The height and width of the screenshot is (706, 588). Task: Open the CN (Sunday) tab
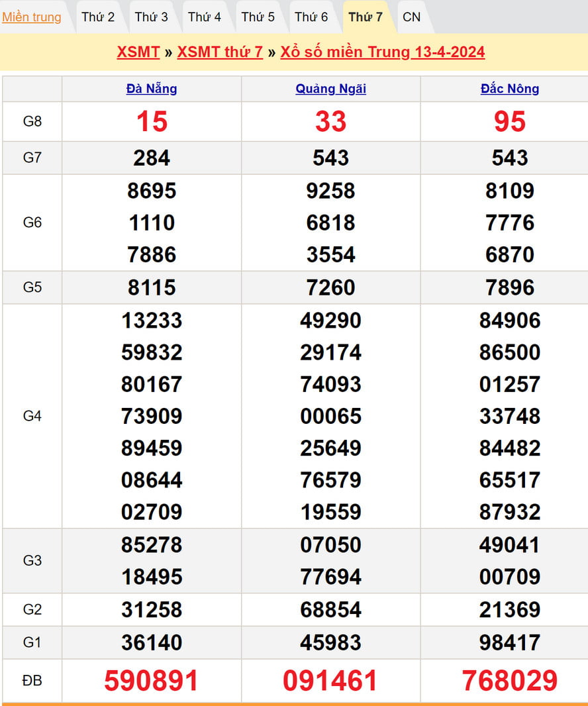click(411, 17)
